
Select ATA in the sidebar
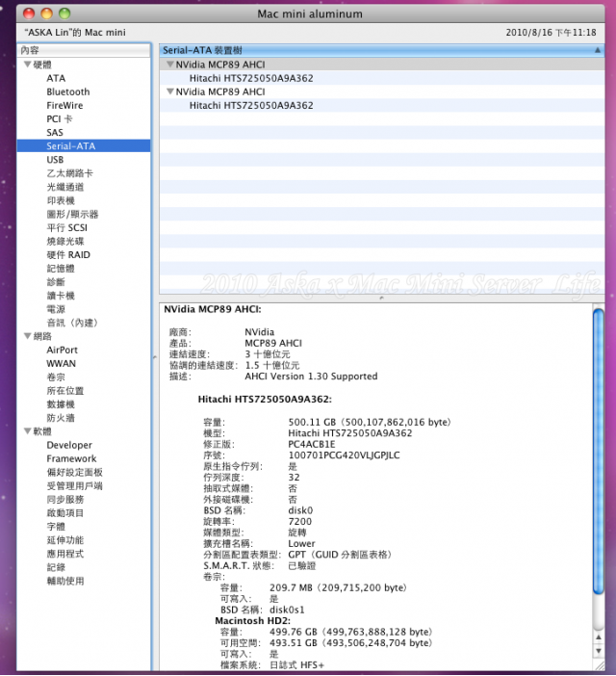[x=56, y=78]
